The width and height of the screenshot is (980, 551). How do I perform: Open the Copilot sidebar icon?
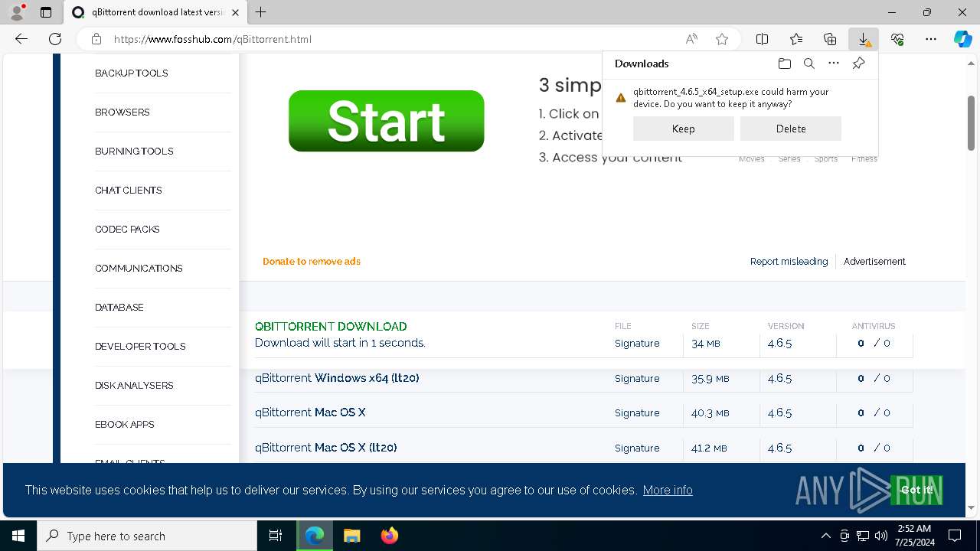pyautogui.click(x=962, y=39)
